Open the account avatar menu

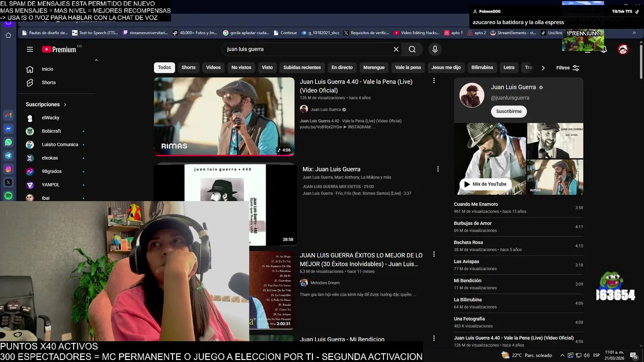(623, 49)
